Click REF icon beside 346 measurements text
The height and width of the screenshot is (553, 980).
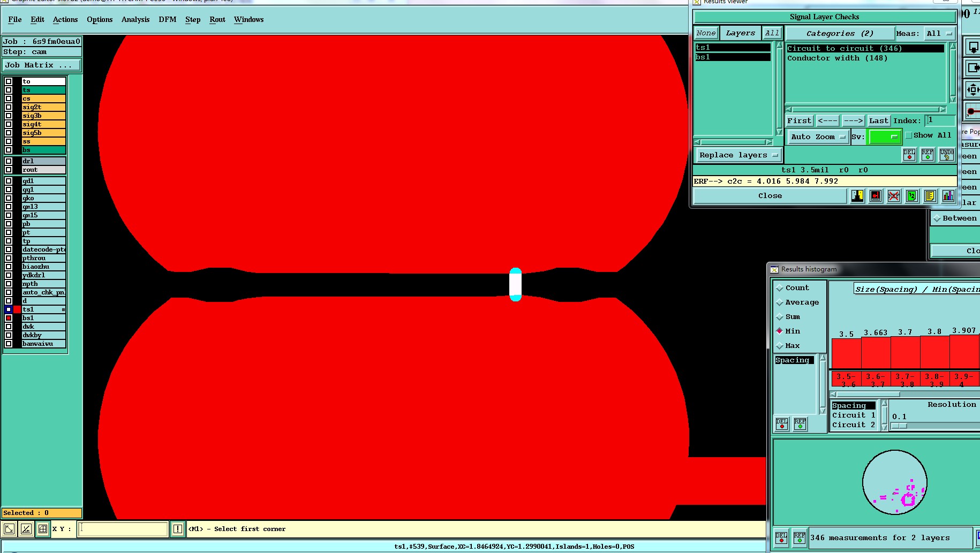(800, 537)
